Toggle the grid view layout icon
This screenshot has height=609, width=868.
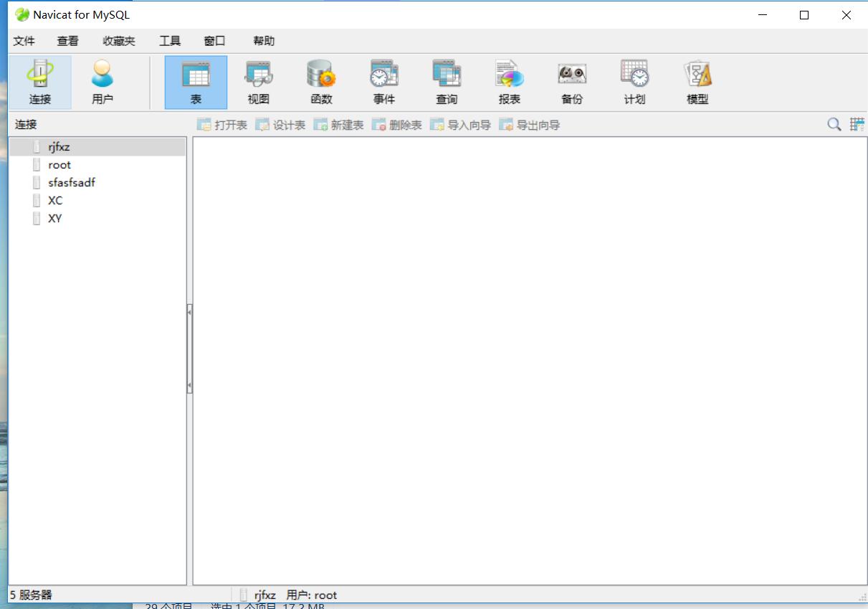click(x=857, y=125)
